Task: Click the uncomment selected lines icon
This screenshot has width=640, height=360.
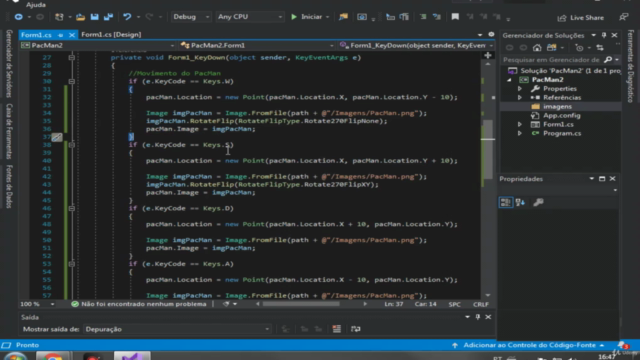Action: pyautogui.click(x=437, y=17)
